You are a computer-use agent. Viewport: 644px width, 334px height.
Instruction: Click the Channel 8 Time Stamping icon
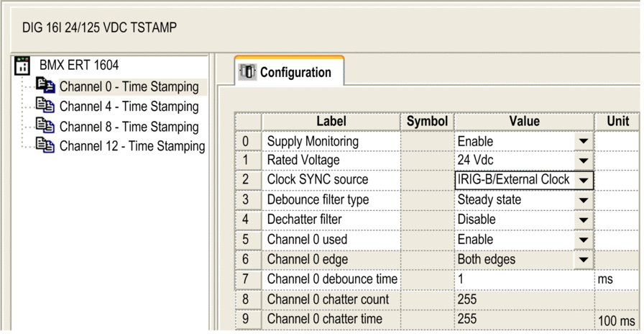(x=45, y=125)
